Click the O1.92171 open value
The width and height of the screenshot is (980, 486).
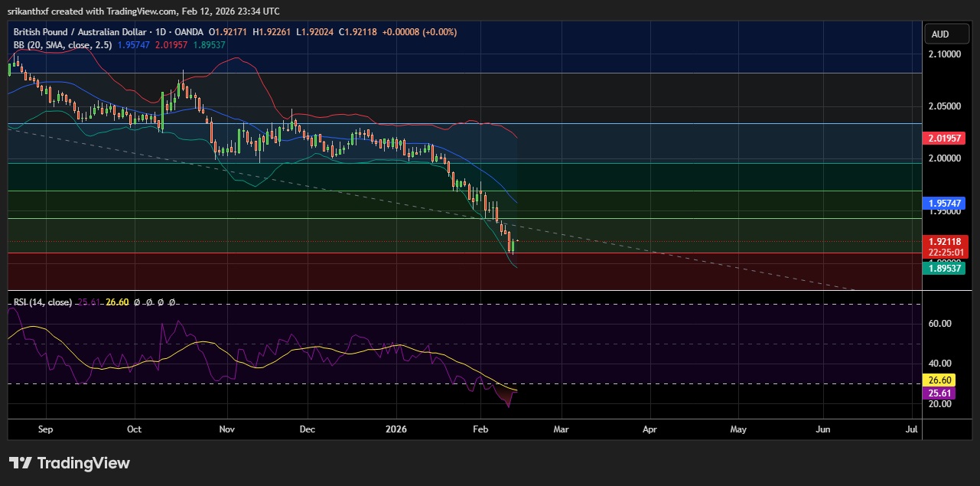coord(226,34)
